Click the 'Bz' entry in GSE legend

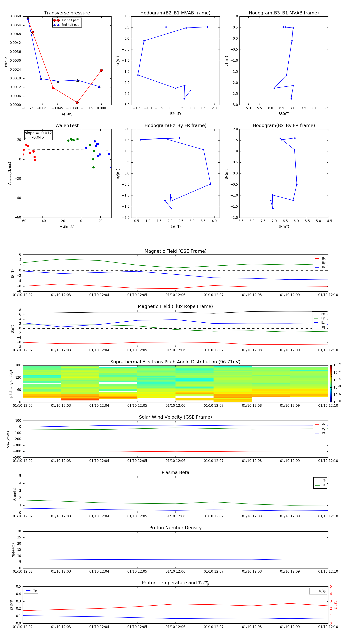pos(320,267)
